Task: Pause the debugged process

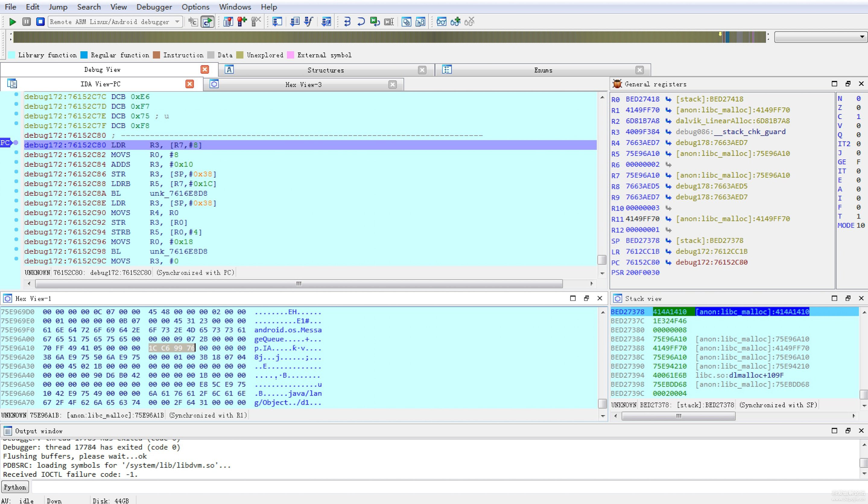Action: pyautogui.click(x=27, y=22)
